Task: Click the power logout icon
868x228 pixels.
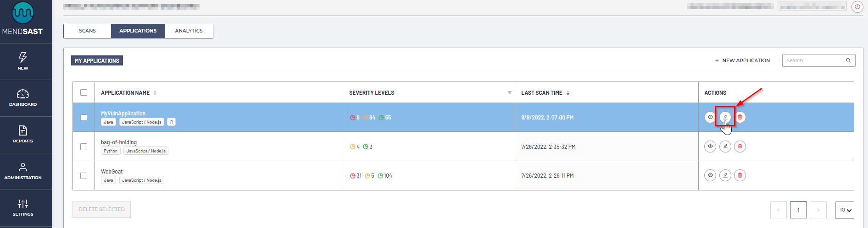Action: pyautogui.click(x=857, y=7)
